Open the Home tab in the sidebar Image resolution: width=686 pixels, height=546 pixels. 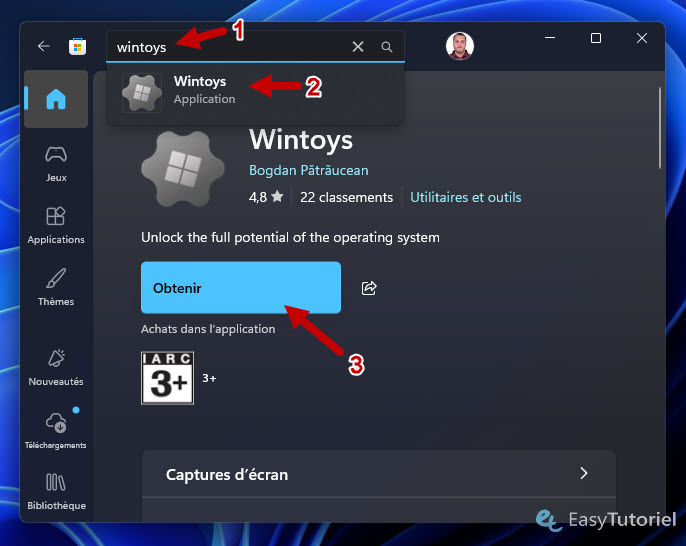click(56, 99)
